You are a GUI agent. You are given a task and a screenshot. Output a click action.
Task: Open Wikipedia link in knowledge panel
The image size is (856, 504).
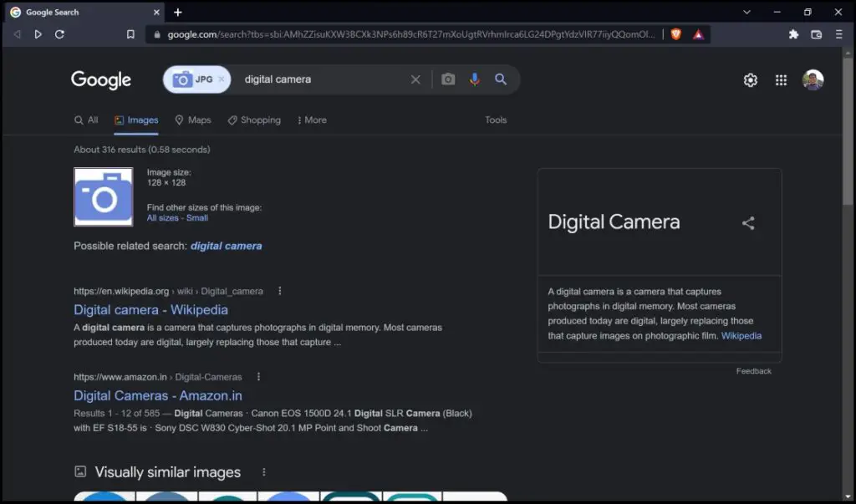click(741, 336)
